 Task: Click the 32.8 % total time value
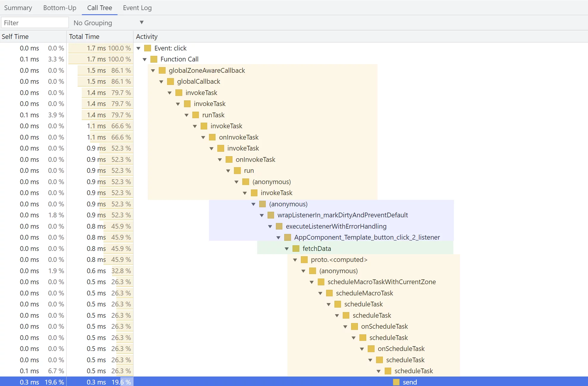(x=121, y=271)
